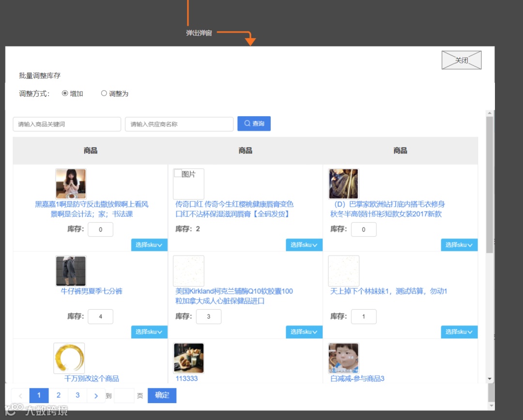The width and height of the screenshot is (523, 420).
Task: Open thumbnail of 巴掌家欧洲站 sweater product
Action: click(x=343, y=184)
